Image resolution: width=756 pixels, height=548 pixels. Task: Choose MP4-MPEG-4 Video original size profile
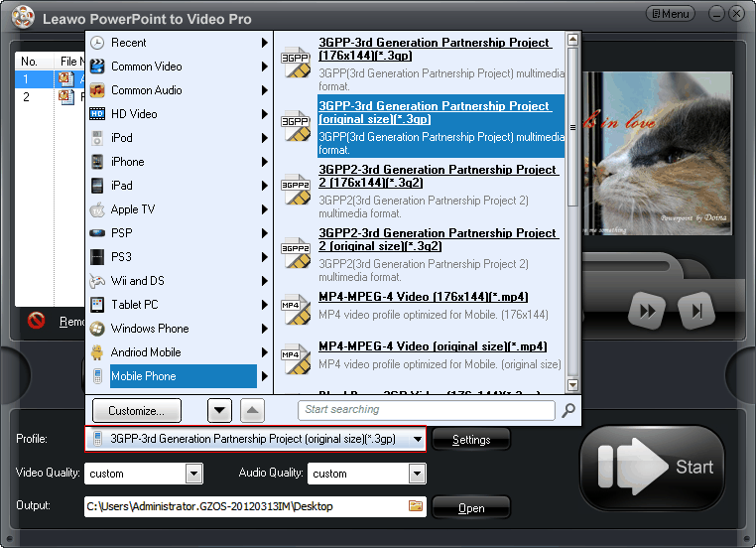pyautogui.click(x=433, y=346)
